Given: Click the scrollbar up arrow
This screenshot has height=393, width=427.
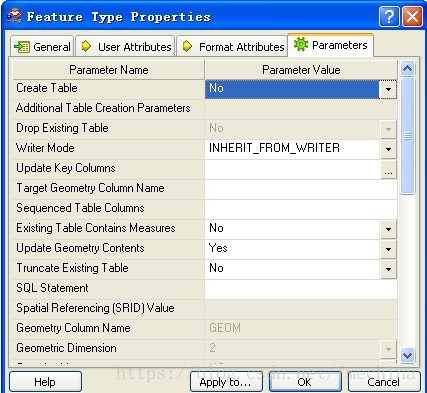Looking at the screenshot, I should point(407,69).
